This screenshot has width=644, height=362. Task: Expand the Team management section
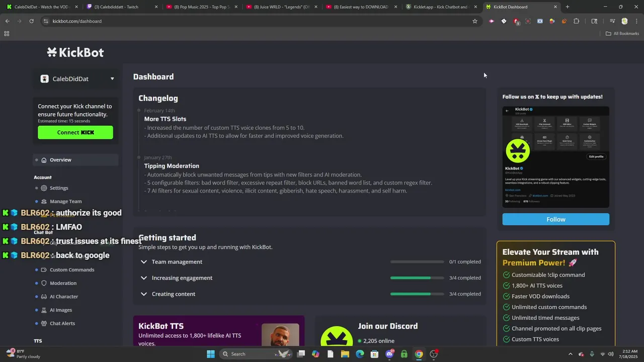[x=310, y=261]
